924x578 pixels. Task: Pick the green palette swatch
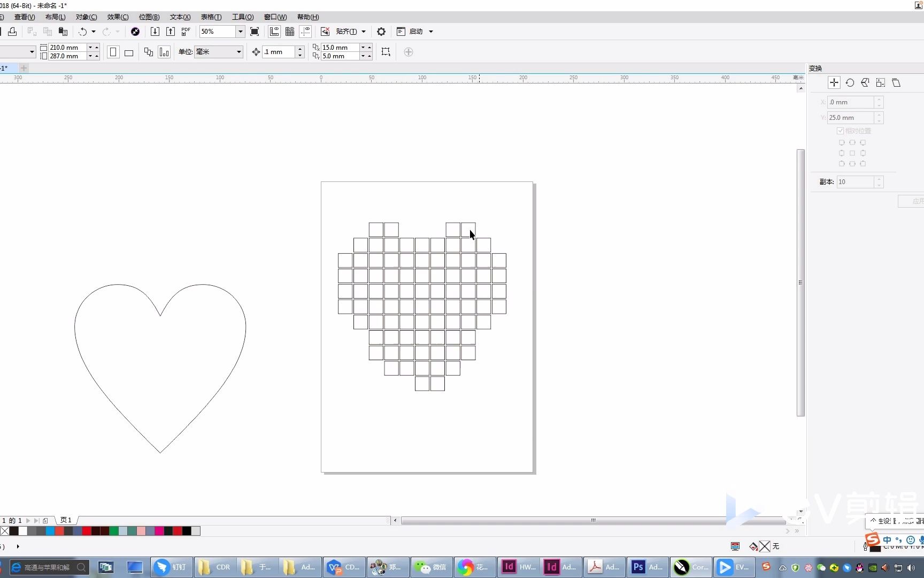(114, 531)
